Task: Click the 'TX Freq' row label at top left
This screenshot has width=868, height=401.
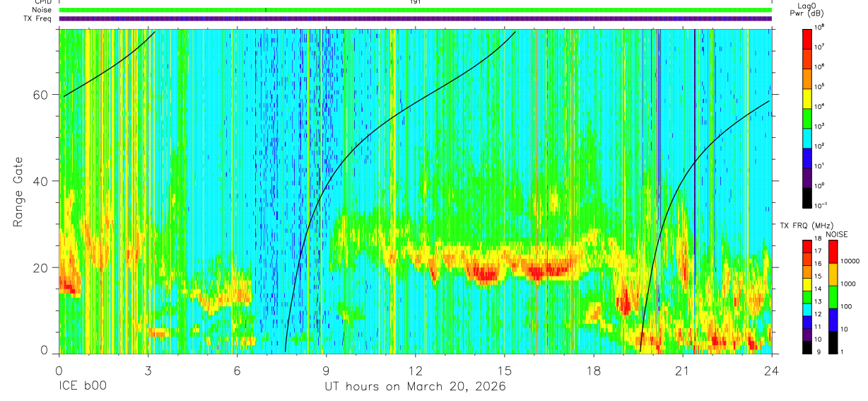Action: point(37,18)
